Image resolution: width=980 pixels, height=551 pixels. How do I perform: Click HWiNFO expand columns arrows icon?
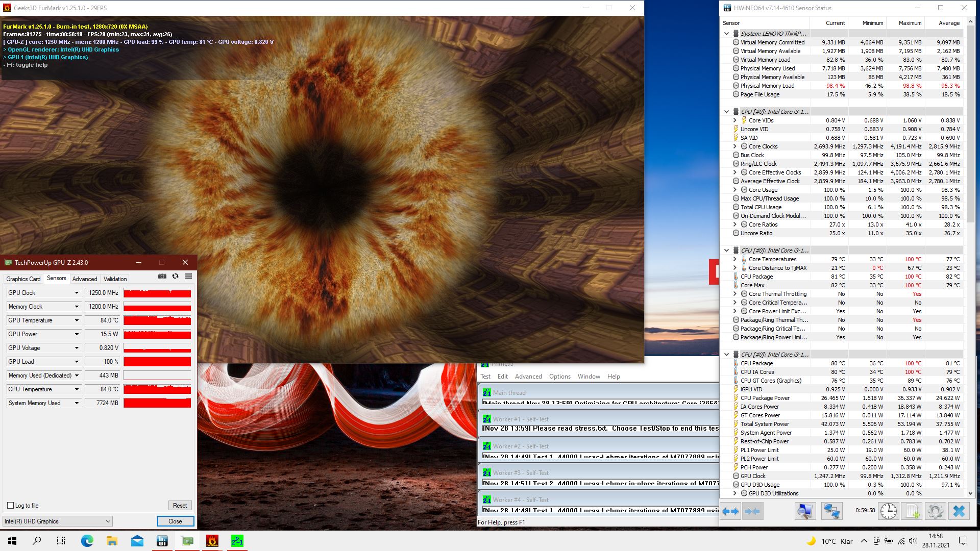point(730,511)
